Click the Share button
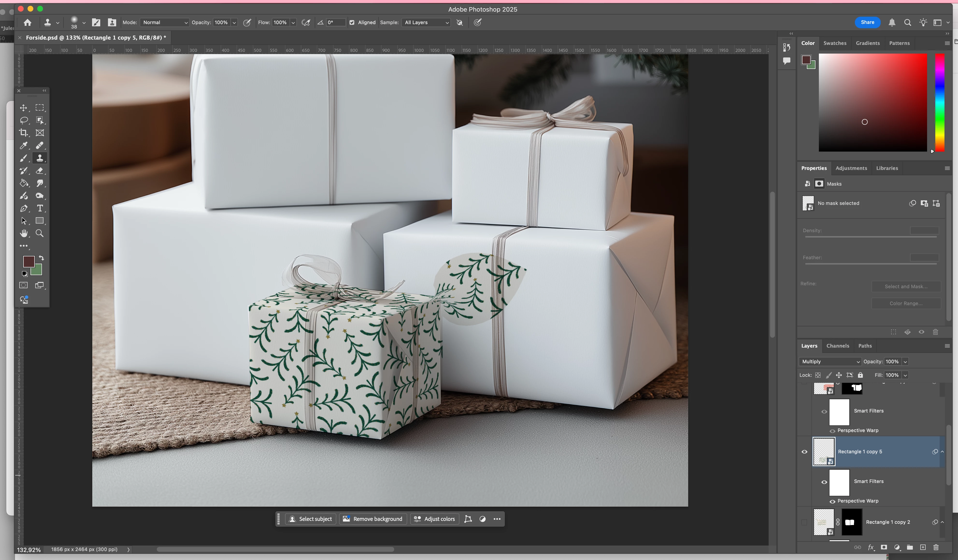The height and width of the screenshot is (560, 958). [x=867, y=22]
